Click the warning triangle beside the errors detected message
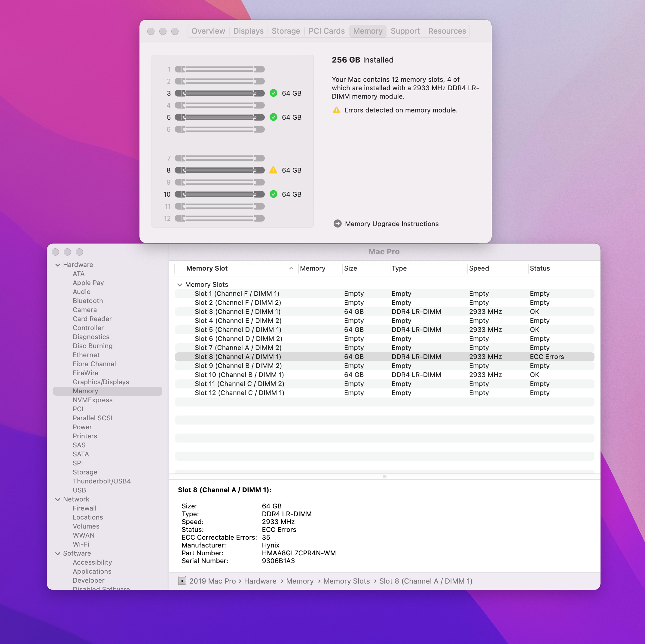Screen dimensions: 645x644 point(336,110)
